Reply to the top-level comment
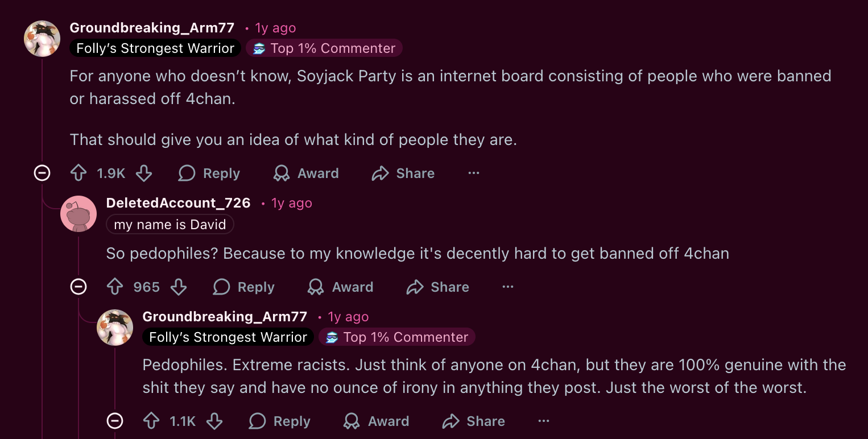Image resolution: width=868 pixels, height=439 pixels. pos(209,173)
